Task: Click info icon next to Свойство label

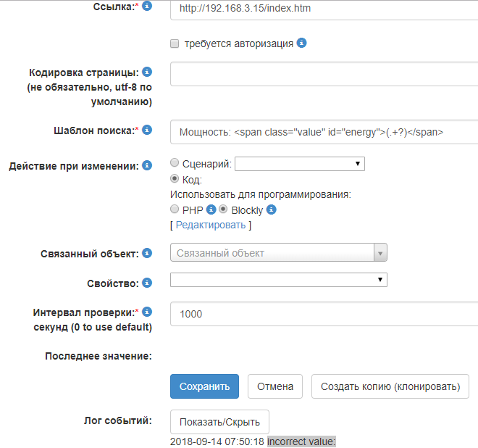Action: tap(147, 282)
